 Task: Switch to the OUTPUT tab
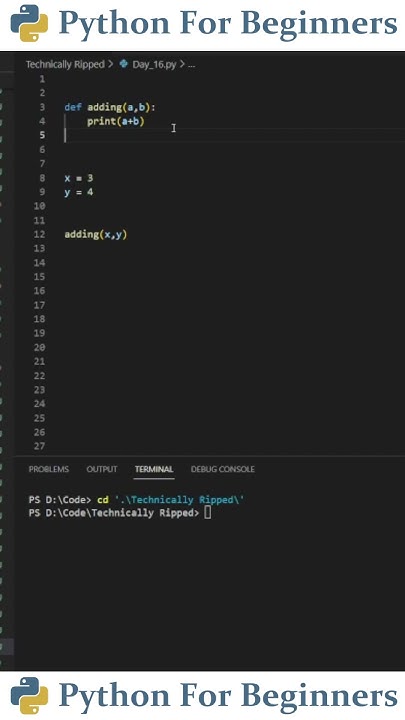pos(102,469)
